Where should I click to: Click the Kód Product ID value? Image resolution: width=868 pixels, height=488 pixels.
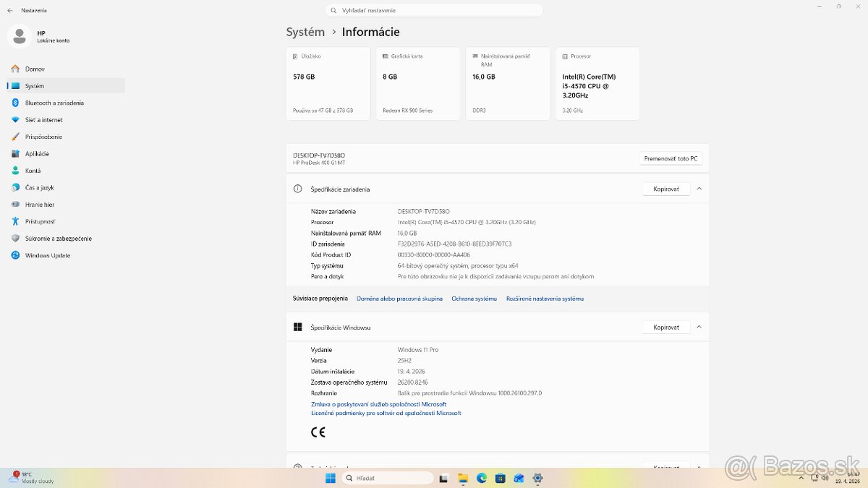click(x=434, y=254)
